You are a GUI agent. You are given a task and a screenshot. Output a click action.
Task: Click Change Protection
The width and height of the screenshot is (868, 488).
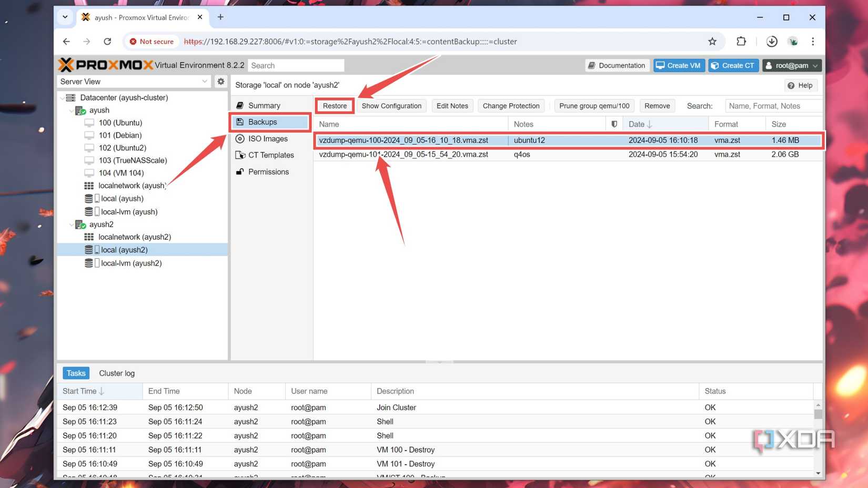click(x=511, y=106)
